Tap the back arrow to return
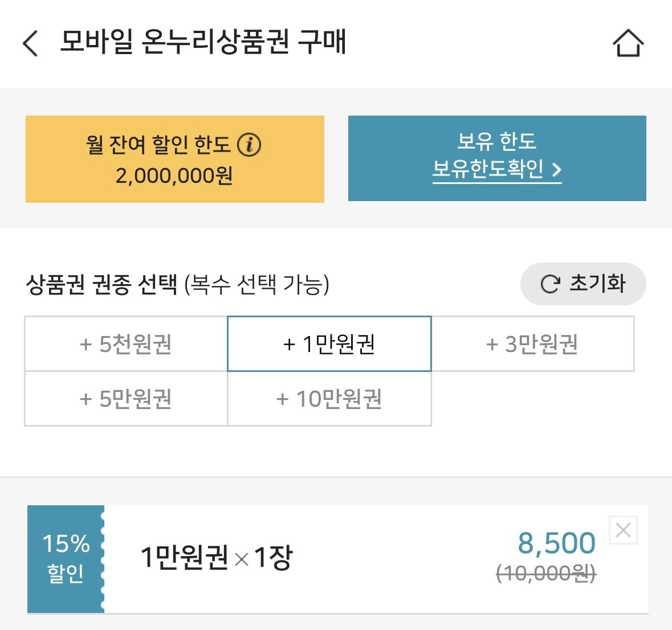Screen dimensions: 672x630 point(31,43)
